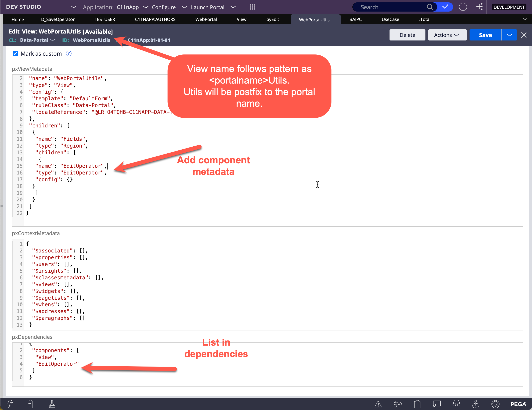
Task: Switch to the D_SaveOperator tab
Action: tap(58, 19)
